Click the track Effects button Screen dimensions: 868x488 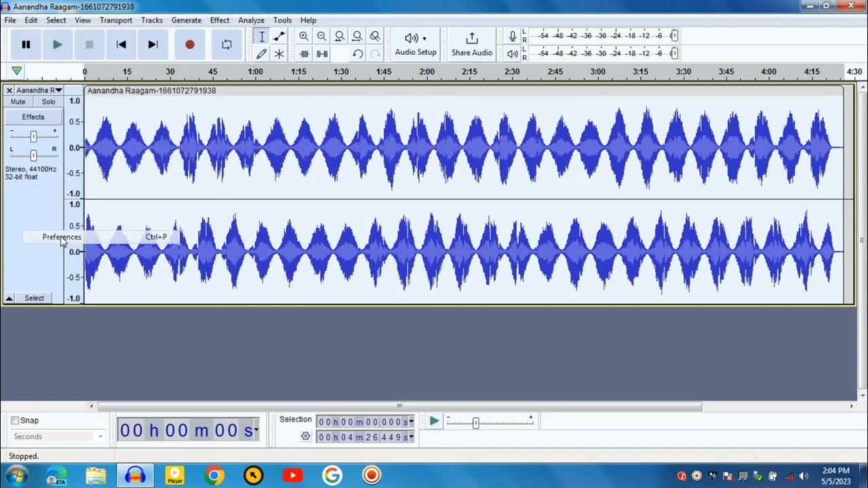click(33, 117)
